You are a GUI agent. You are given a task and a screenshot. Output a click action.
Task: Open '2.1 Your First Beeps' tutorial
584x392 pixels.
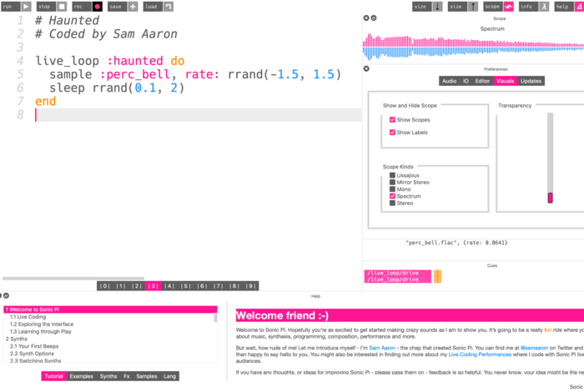coord(34,346)
